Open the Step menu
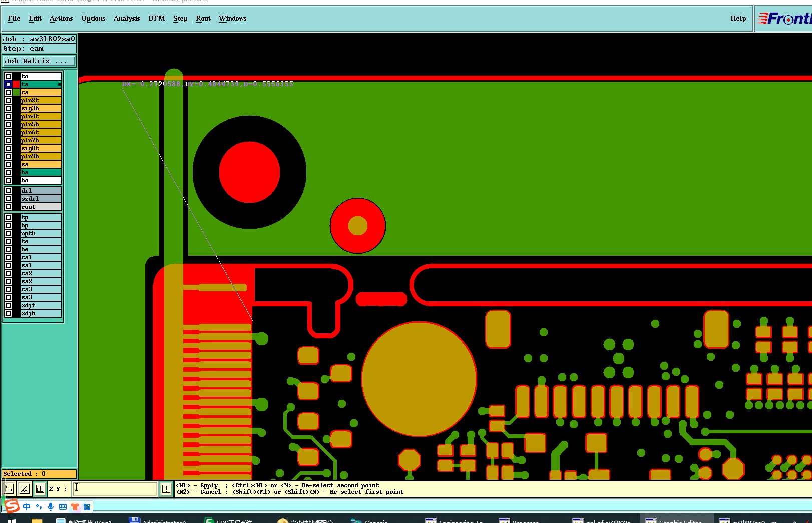 [x=180, y=18]
